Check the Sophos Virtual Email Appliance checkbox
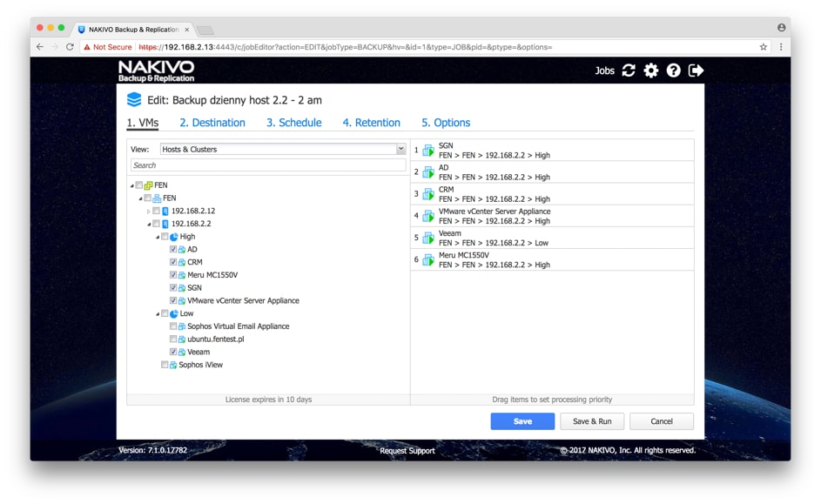This screenshot has width=821, height=504. point(173,326)
